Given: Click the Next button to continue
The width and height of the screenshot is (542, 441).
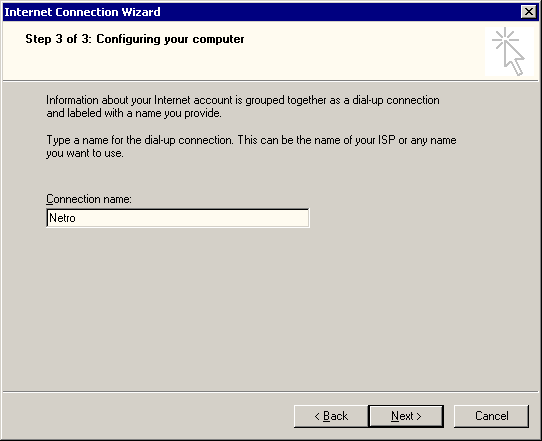Looking at the screenshot, I should tap(406, 416).
